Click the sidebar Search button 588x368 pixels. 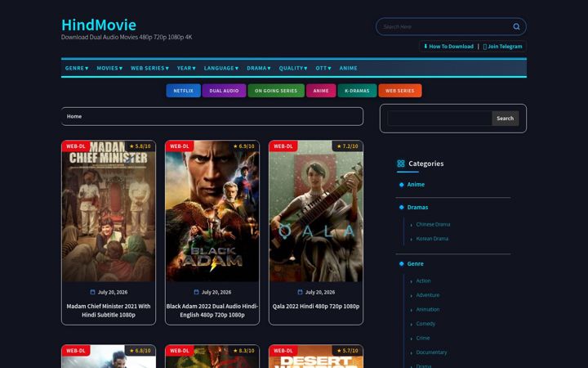(506, 119)
